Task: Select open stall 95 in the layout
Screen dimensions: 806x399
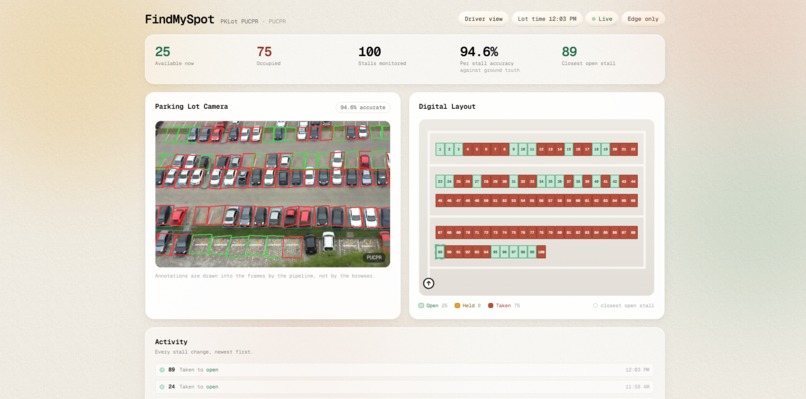Action: (495, 252)
